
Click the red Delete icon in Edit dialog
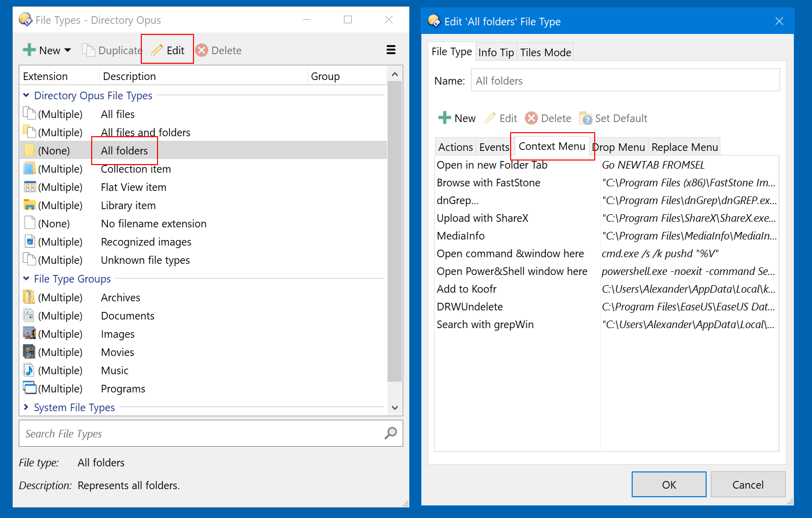coord(531,118)
